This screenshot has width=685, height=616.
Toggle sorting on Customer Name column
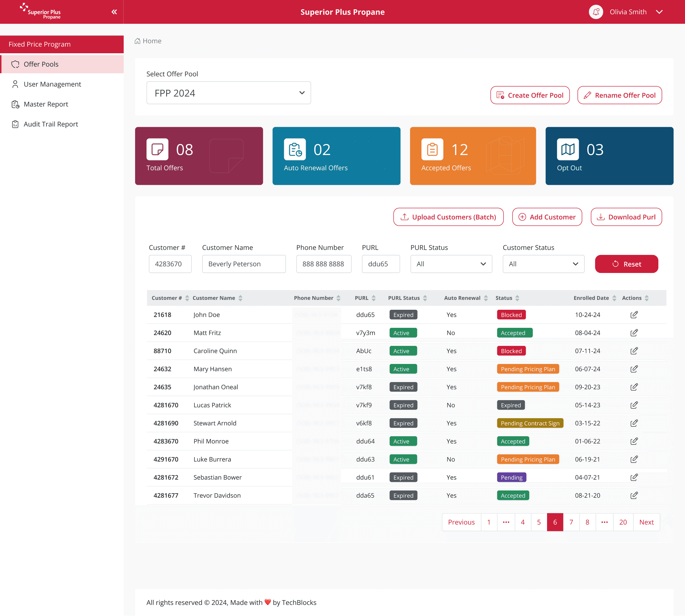pyautogui.click(x=241, y=298)
